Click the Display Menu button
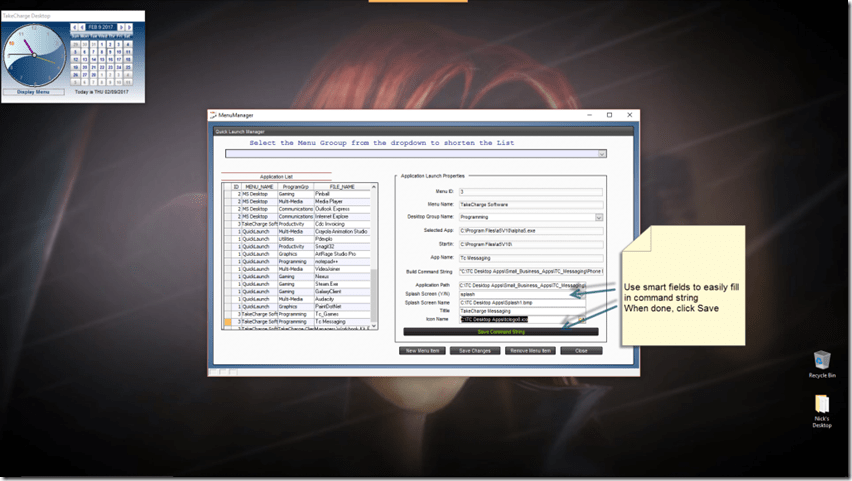The height and width of the screenshot is (481, 852). [33, 91]
